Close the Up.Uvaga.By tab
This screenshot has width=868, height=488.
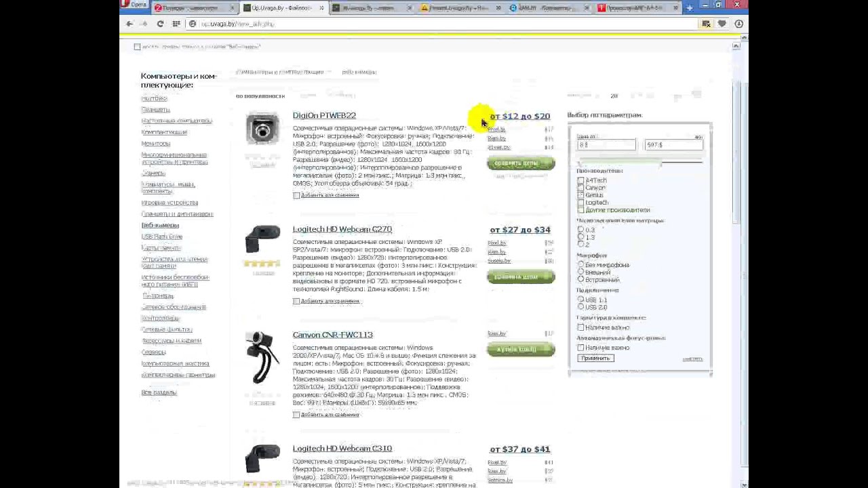coord(320,8)
